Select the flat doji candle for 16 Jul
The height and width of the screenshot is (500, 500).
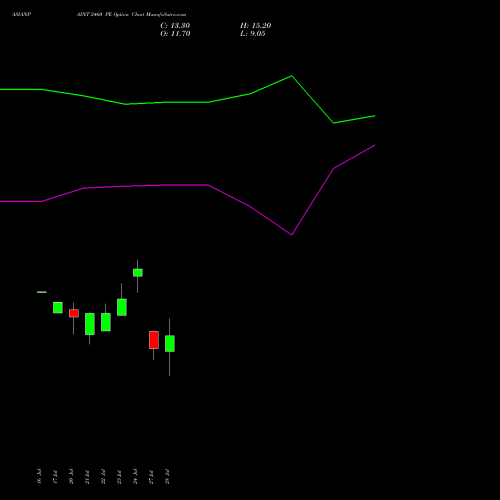[x=42, y=292]
